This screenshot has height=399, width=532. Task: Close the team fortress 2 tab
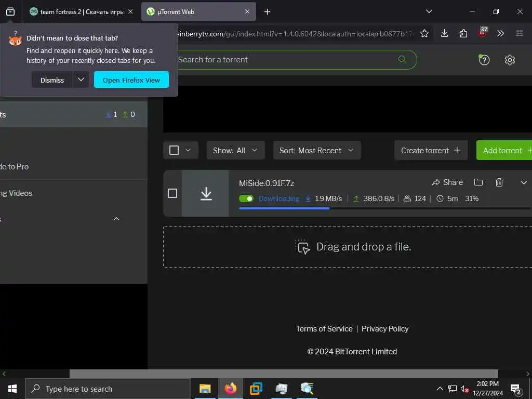[130, 11]
